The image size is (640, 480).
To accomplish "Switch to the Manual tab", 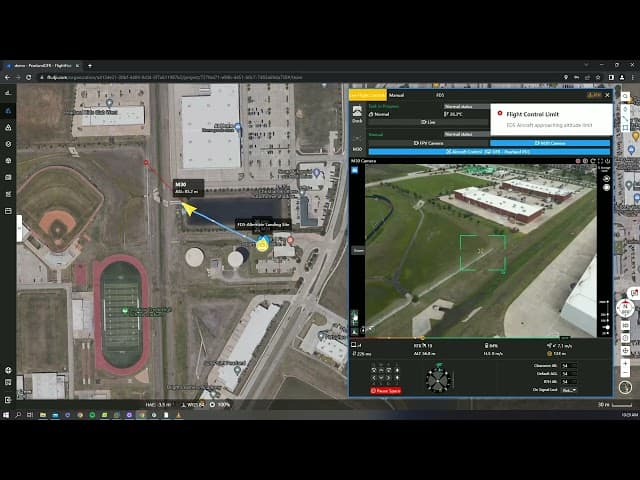I will pyautogui.click(x=396, y=95).
